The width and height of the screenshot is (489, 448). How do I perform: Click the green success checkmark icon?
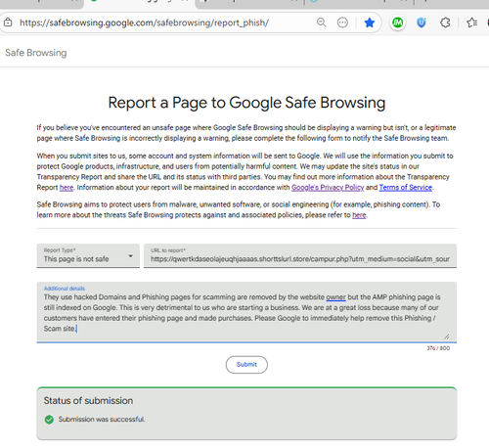tap(49, 420)
